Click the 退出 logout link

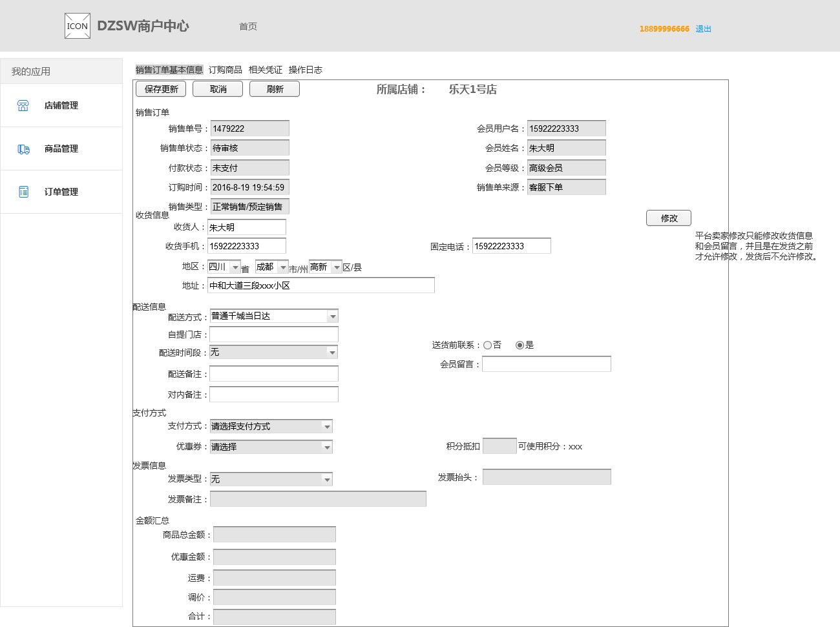703,29
